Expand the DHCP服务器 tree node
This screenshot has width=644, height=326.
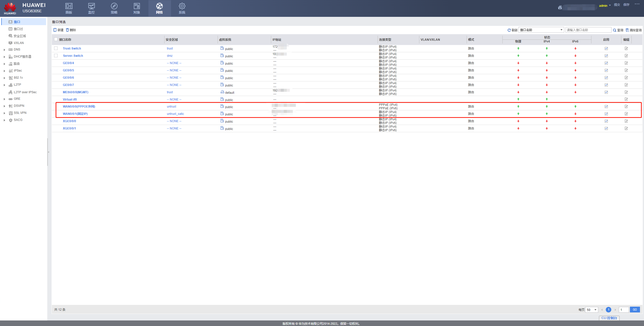[x=4, y=57]
